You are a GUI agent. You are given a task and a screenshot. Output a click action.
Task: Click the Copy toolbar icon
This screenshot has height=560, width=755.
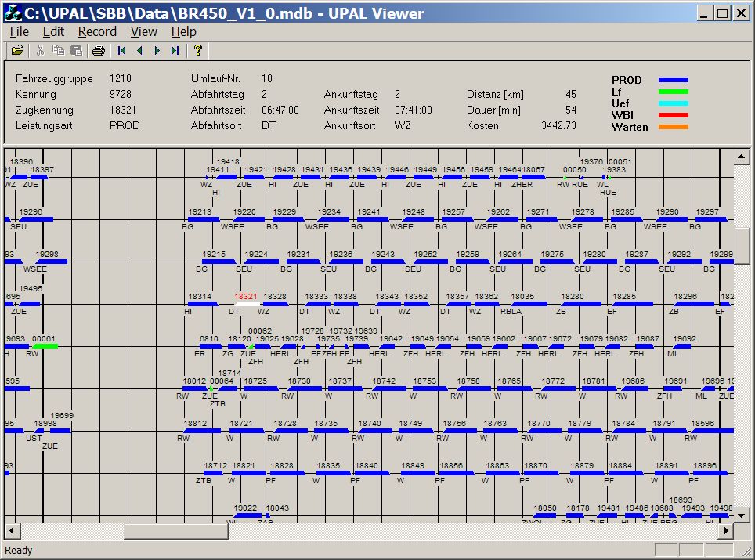click(x=58, y=51)
